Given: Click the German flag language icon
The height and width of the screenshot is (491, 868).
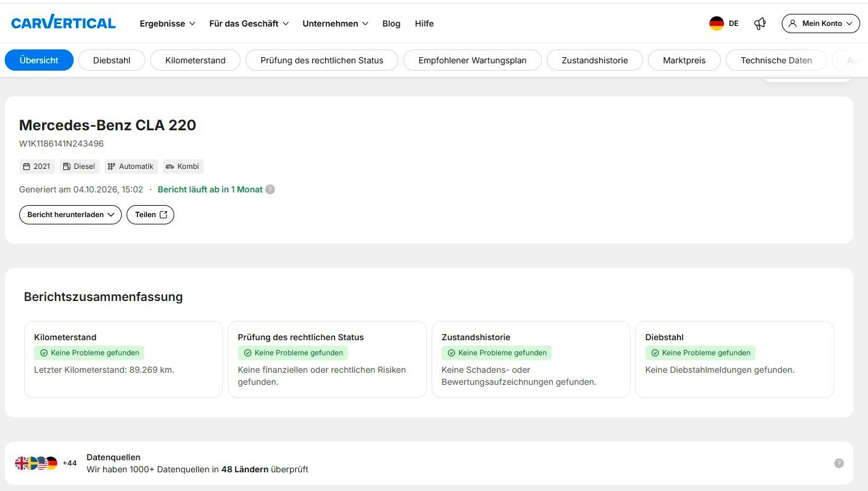Looking at the screenshot, I should 716,24.
